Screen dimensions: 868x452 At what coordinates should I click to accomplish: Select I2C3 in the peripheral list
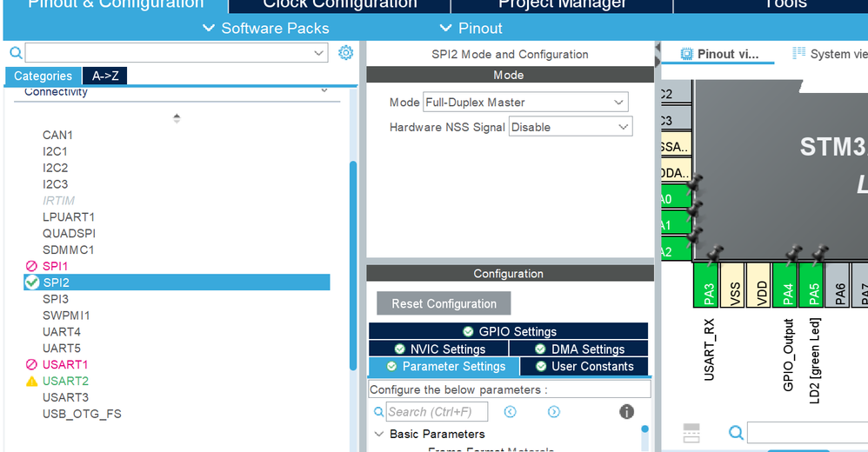coord(56,184)
